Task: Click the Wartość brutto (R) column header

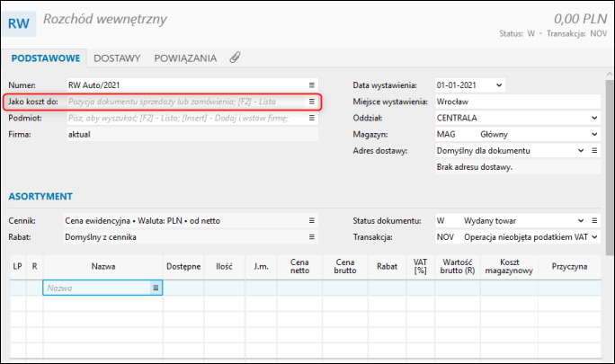Action: 458,266
